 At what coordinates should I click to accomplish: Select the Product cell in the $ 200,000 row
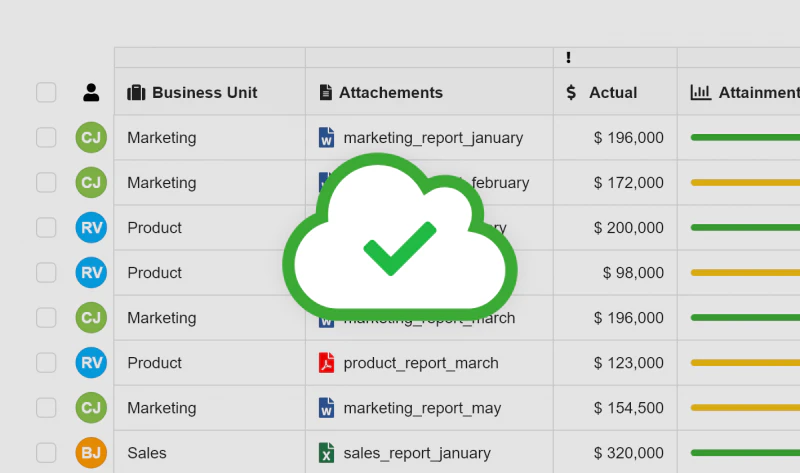click(210, 228)
